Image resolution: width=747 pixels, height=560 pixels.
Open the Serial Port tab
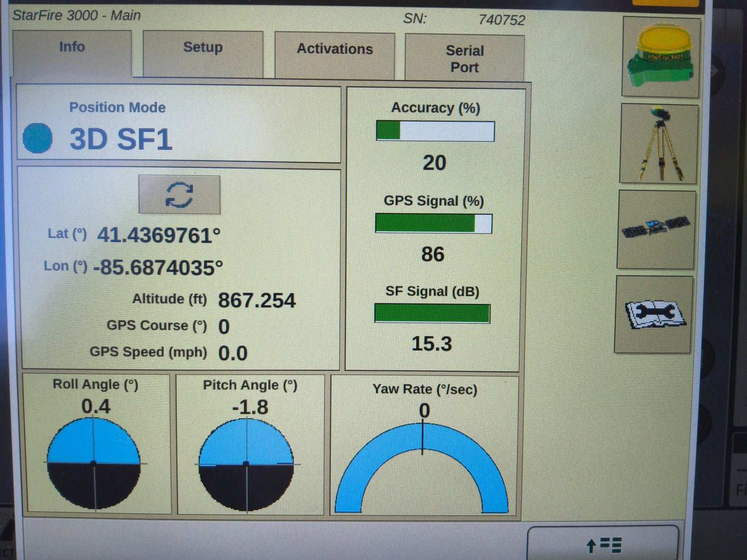pyautogui.click(x=465, y=58)
